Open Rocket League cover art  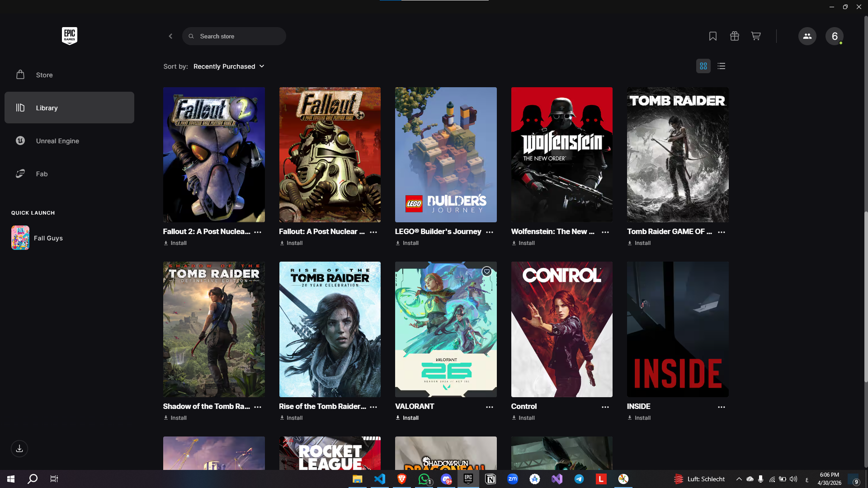click(330, 453)
